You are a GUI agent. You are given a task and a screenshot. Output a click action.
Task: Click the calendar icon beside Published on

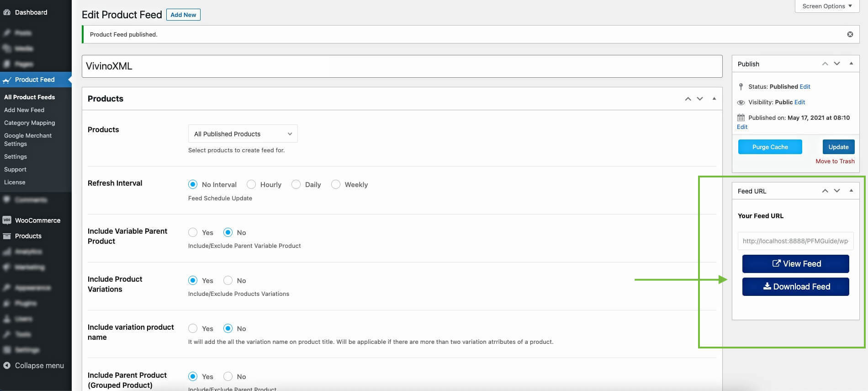tap(741, 118)
